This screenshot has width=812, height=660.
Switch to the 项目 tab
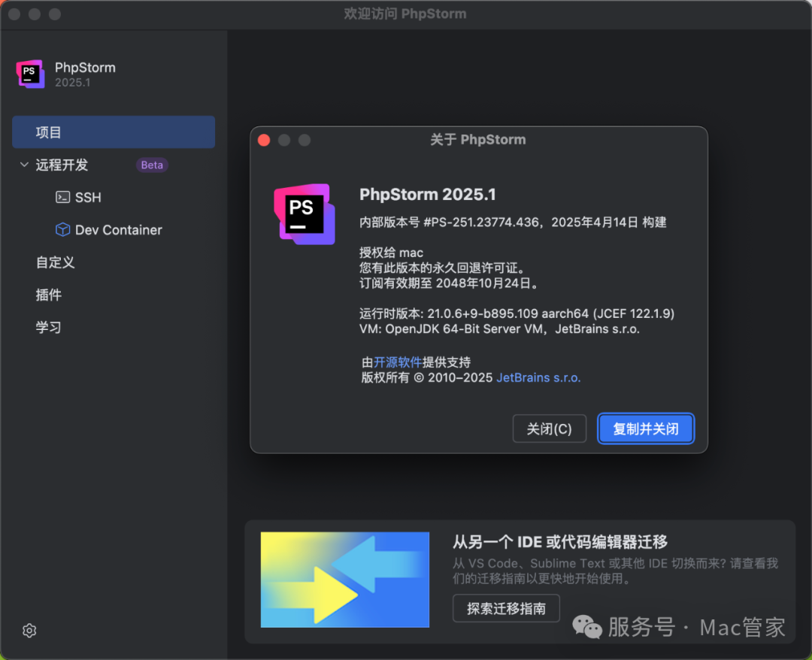(x=54, y=132)
